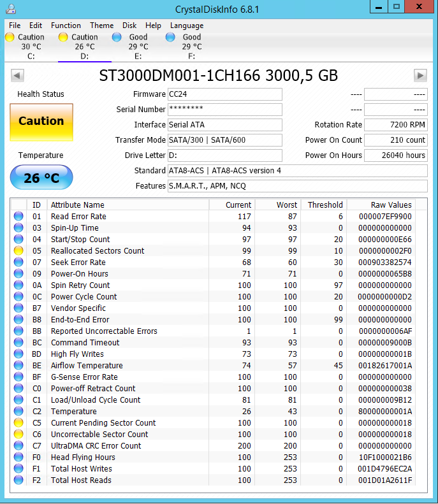This screenshot has width=438, height=504.
Task: Click status orb of Head Flying Hours row
Action: point(18,457)
